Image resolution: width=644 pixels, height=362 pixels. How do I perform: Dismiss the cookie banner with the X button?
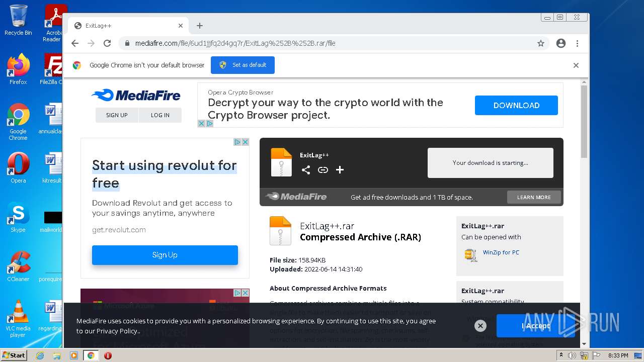480,326
